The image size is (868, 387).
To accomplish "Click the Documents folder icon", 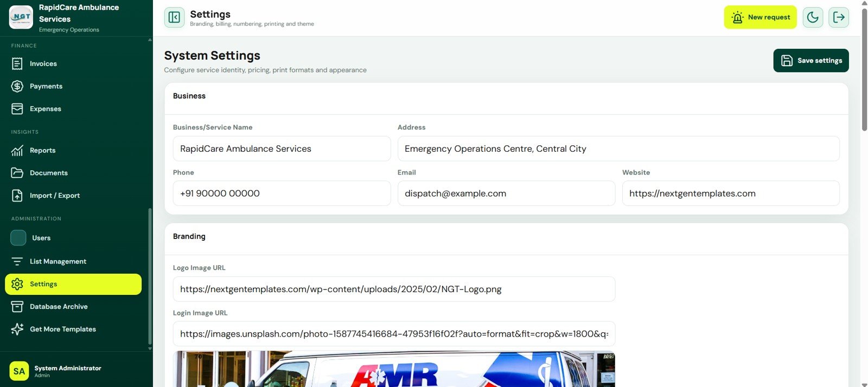I will pos(17,173).
